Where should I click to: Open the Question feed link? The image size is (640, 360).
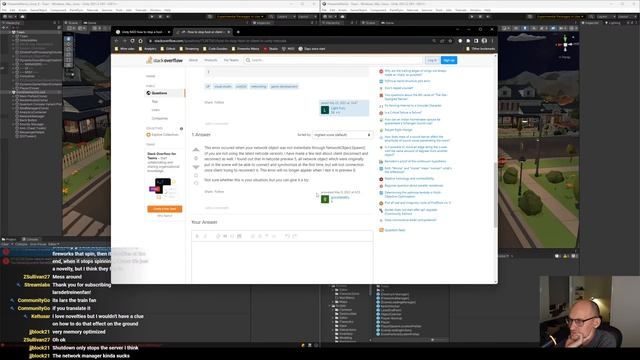click(x=395, y=230)
